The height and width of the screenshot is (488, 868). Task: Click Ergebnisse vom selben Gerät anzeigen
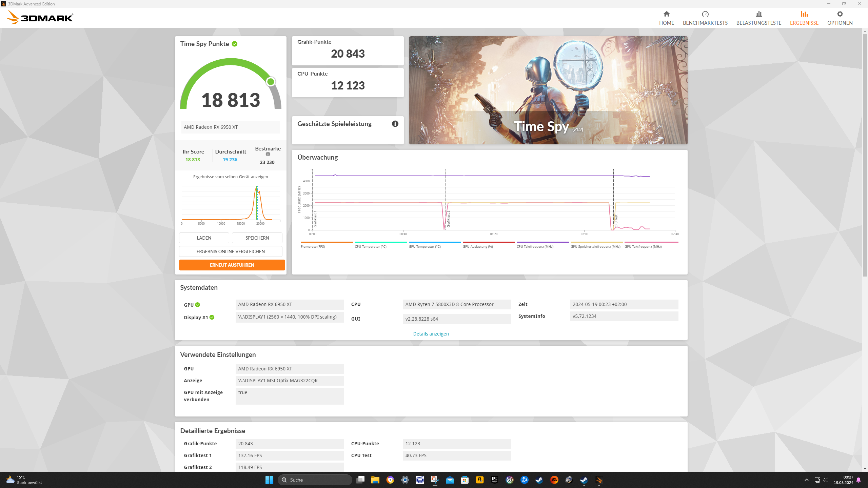(x=231, y=177)
